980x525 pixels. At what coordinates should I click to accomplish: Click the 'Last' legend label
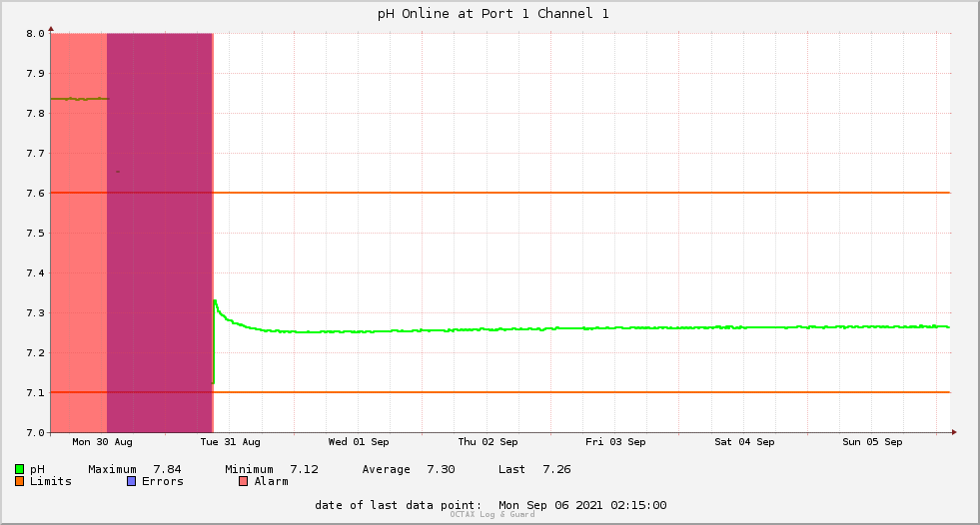[x=511, y=469]
